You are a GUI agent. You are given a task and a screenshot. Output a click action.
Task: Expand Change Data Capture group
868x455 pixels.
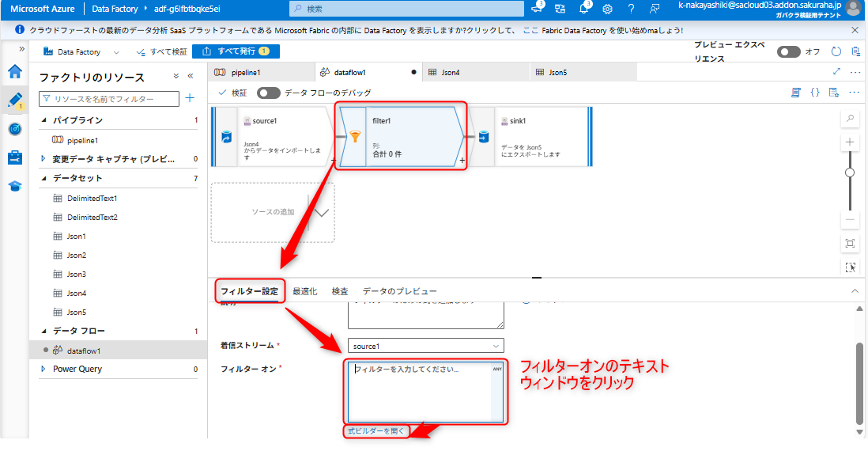click(x=43, y=158)
